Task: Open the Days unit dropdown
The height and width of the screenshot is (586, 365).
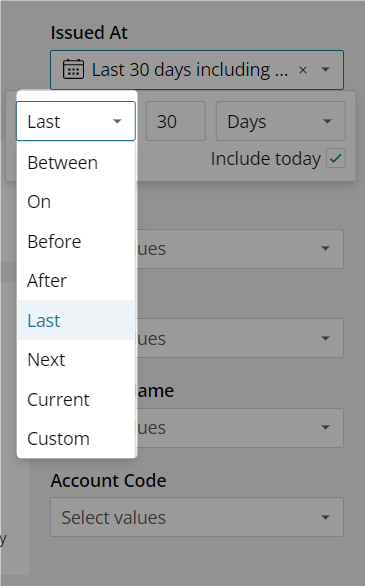Action: (x=281, y=121)
